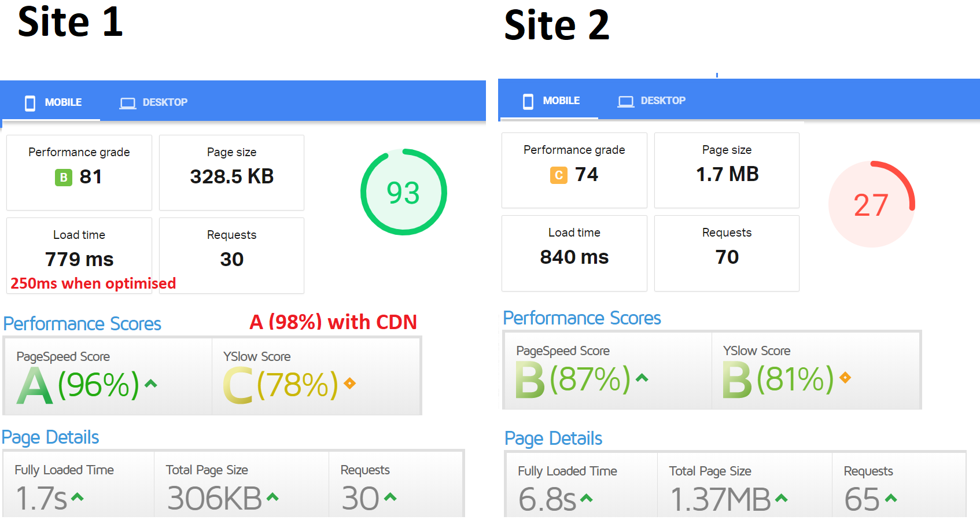Click green arrow beside B (87%) PageSpeed score
Viewport: 980px width, 531px height.
(x=642, y=378)
